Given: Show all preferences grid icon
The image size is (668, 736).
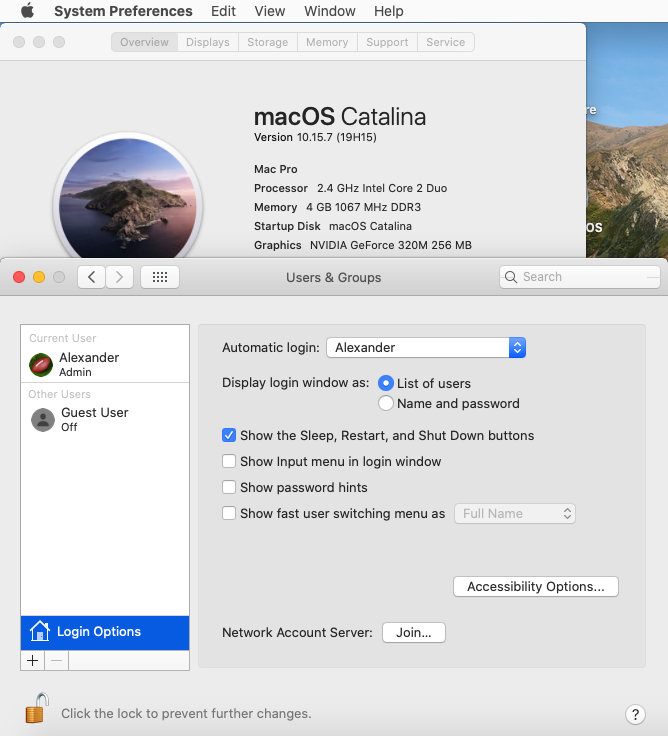Looking at the screenshot, I should point(160,277).
